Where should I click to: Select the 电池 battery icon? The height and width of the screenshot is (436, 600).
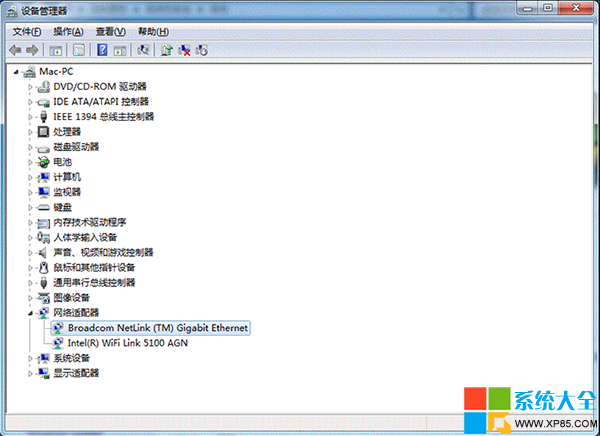click(x=44, y=162)
